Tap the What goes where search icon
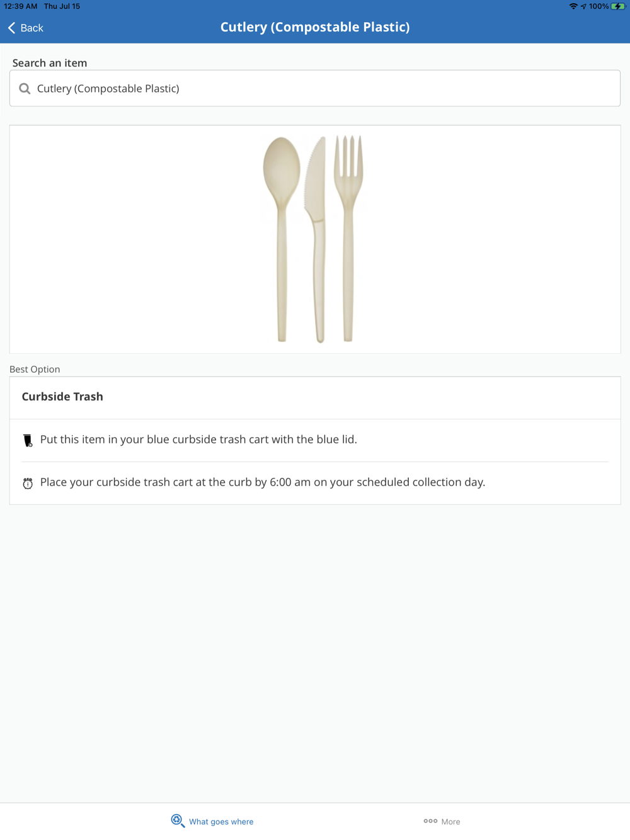Viewport: 630px width, 840px height. point(178,821)
